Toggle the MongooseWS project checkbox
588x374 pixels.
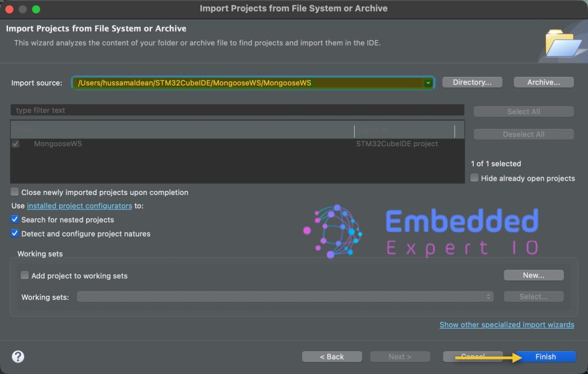pyautogui.click(x=16, y=144)
